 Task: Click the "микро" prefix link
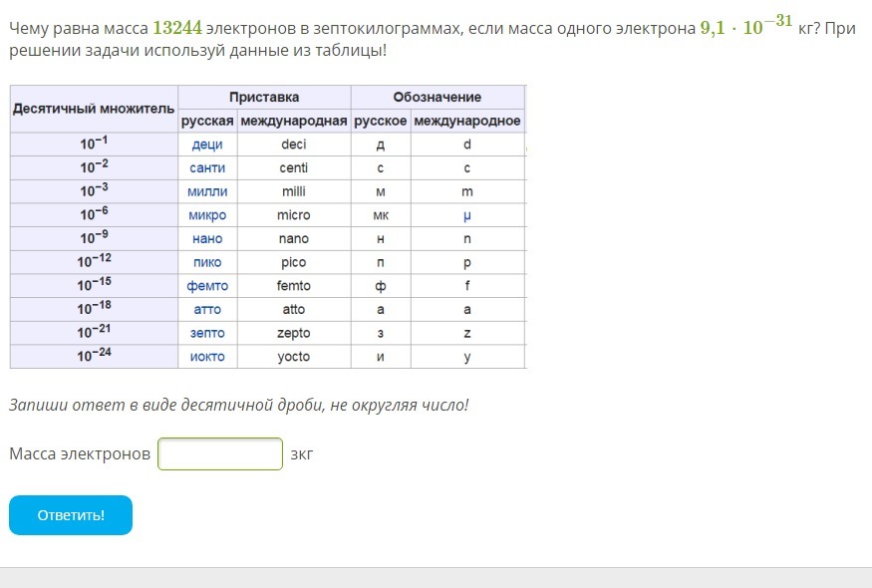click(207, 215)
